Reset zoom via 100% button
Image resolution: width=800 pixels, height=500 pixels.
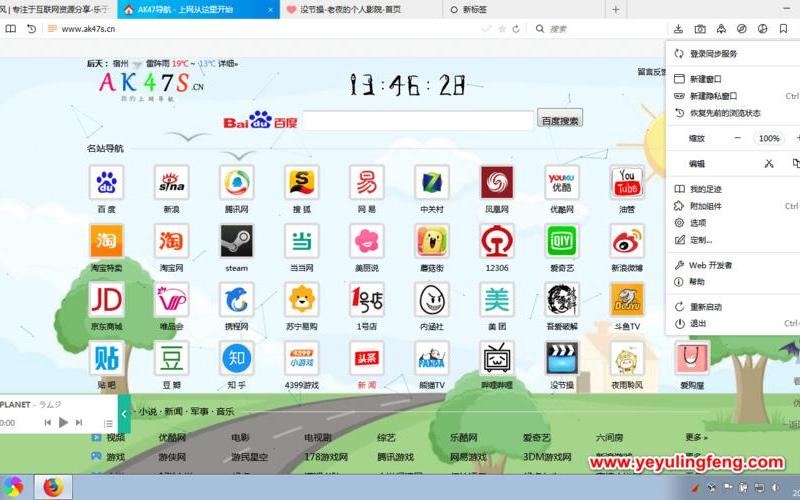769,138
